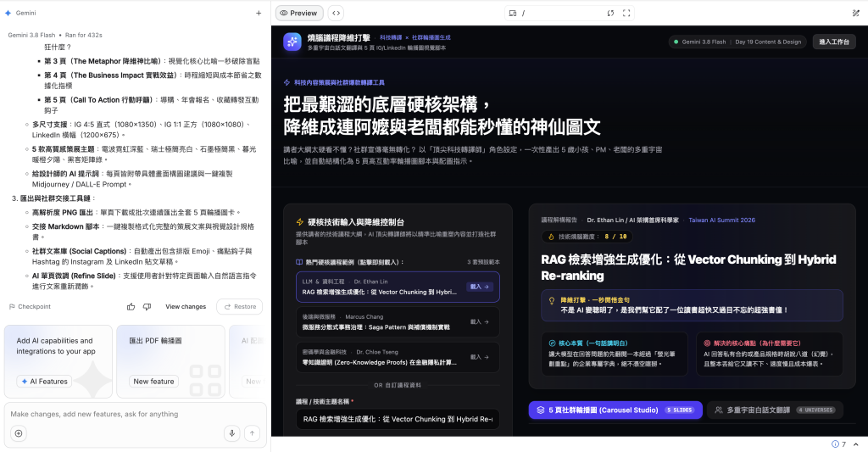Click New feature chip on 匯出 PDF card
The image size is (868, 452).
click(153, 381)
